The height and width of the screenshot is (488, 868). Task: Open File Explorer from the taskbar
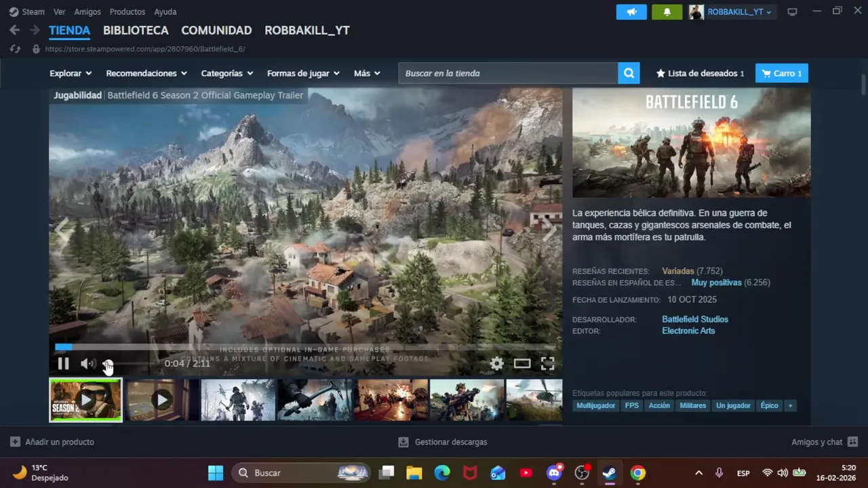coord(414,472)
